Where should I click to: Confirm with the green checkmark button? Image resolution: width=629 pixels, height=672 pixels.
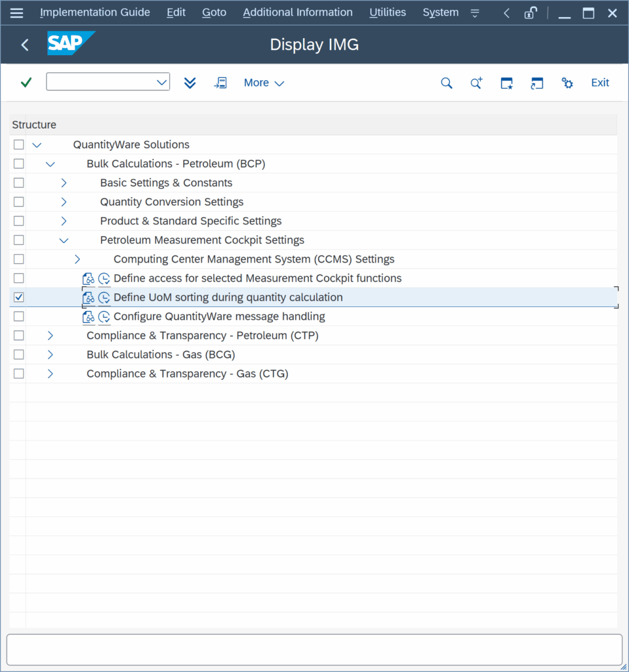click(26, 82)
